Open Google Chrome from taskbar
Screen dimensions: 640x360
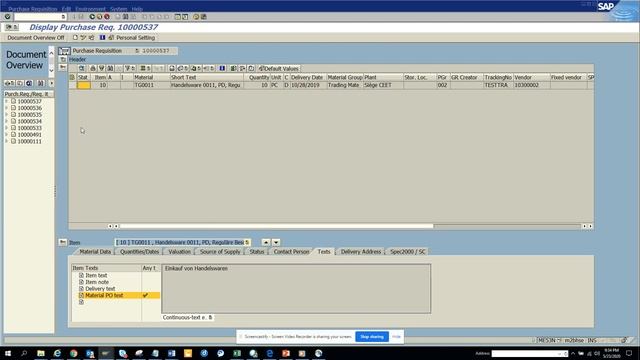tap(73, 353)
